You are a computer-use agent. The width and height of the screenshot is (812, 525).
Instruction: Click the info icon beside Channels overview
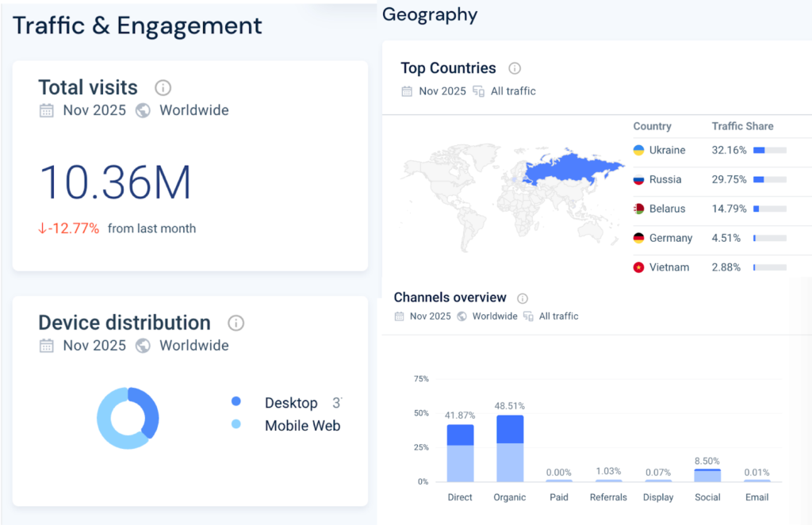pos(522,298)
